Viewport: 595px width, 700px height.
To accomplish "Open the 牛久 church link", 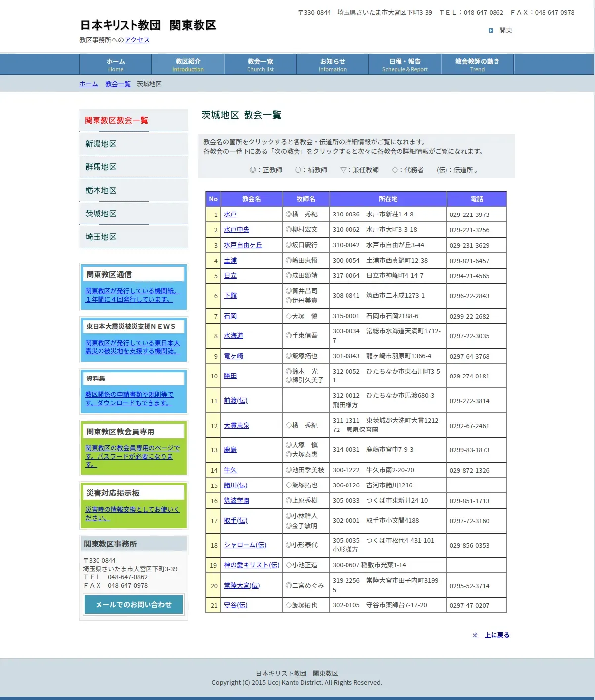I will (230, 470).
